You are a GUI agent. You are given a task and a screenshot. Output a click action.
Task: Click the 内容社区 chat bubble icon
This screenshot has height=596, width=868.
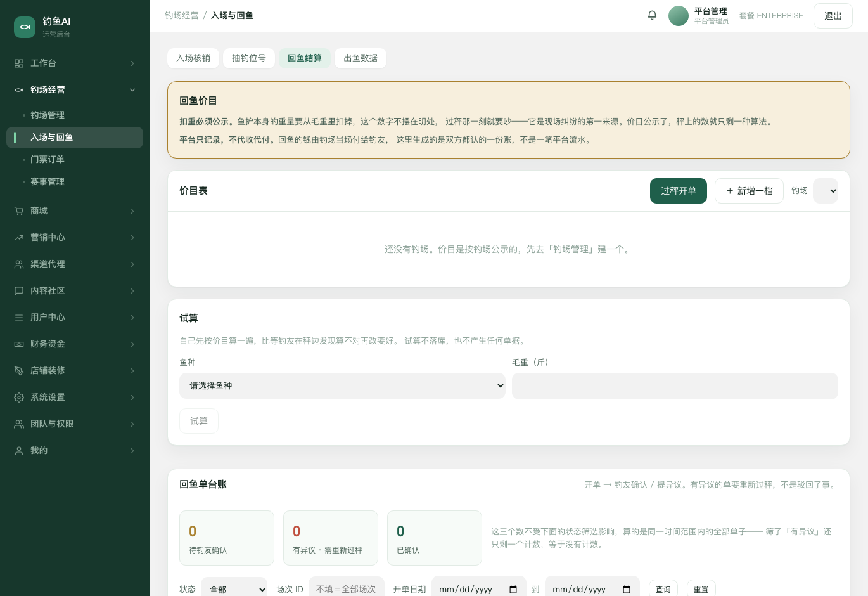(19, 291)
